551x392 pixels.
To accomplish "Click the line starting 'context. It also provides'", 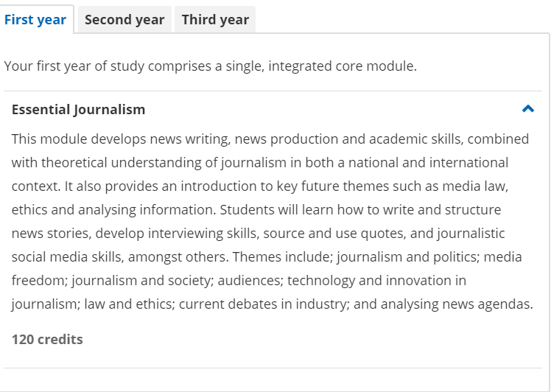I will point(260,186).
